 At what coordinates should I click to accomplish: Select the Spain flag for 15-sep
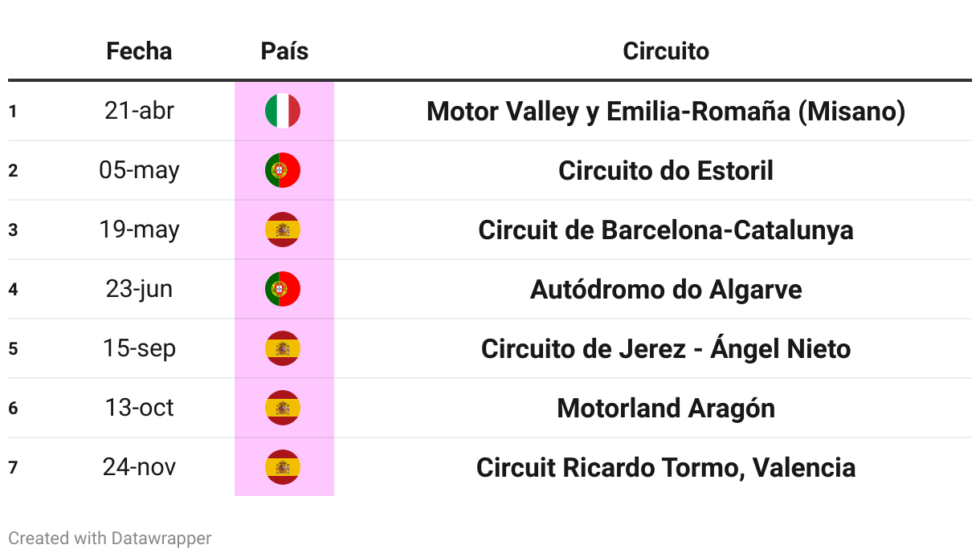(283, 348)
